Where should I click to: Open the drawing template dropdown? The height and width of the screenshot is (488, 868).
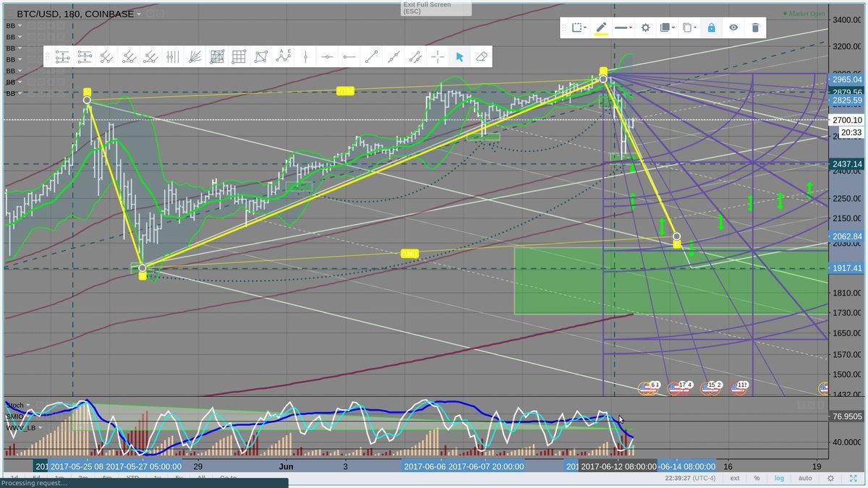[579, 27]
